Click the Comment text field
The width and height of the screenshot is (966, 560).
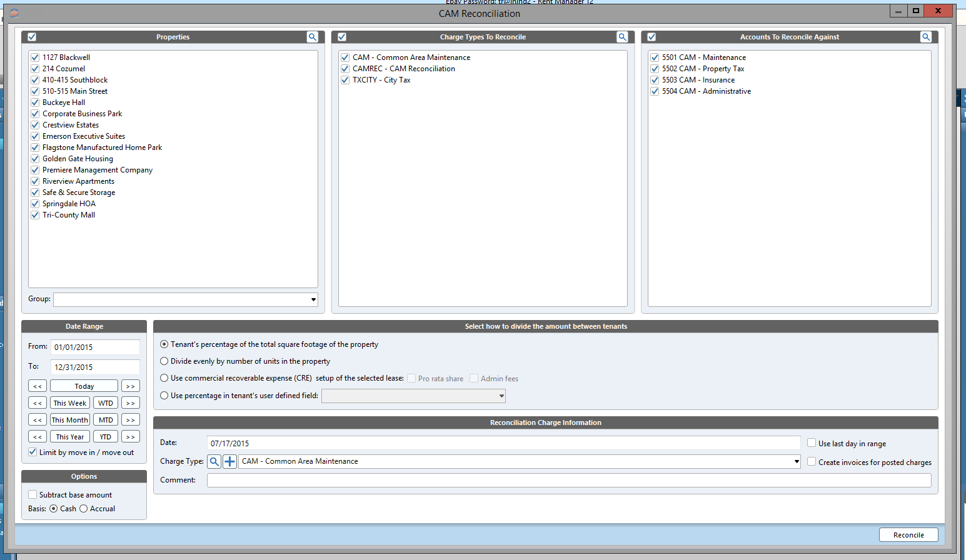click(568, 480)
